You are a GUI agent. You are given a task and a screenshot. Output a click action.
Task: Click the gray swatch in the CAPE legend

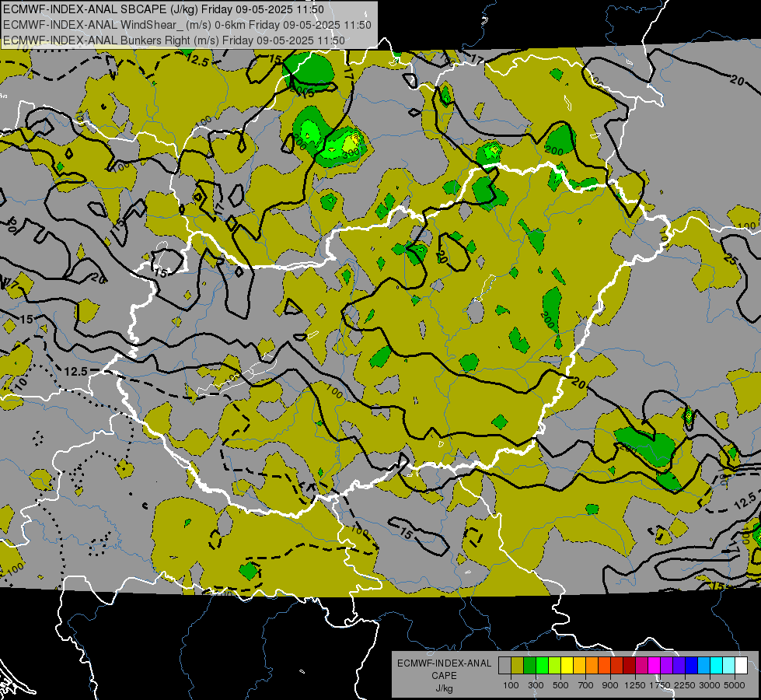(504, 666)
